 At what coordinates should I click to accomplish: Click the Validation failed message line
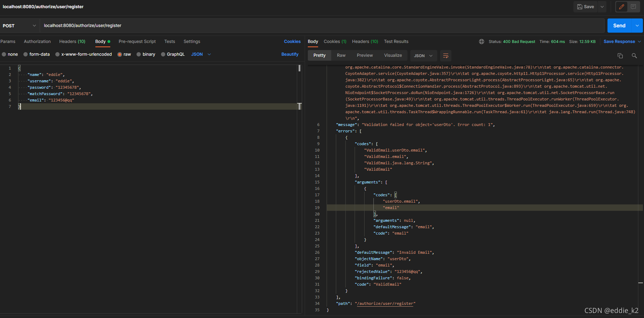pos(415,125)
